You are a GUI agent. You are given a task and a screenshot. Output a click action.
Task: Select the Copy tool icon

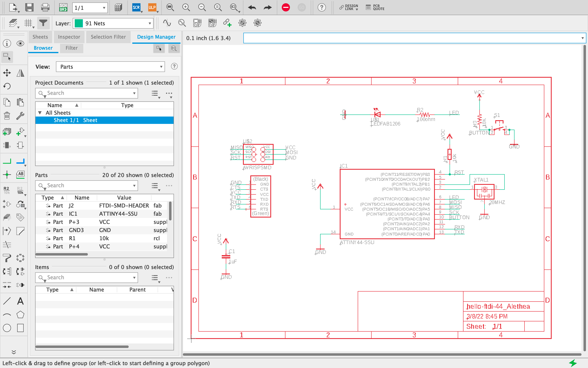pyautogui.click(x=7, y=102)
